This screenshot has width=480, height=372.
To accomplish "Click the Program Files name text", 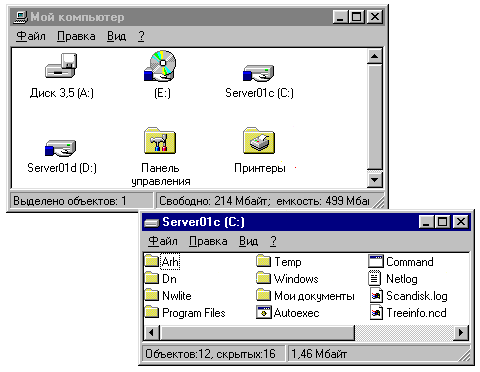I will pos(194,313).
